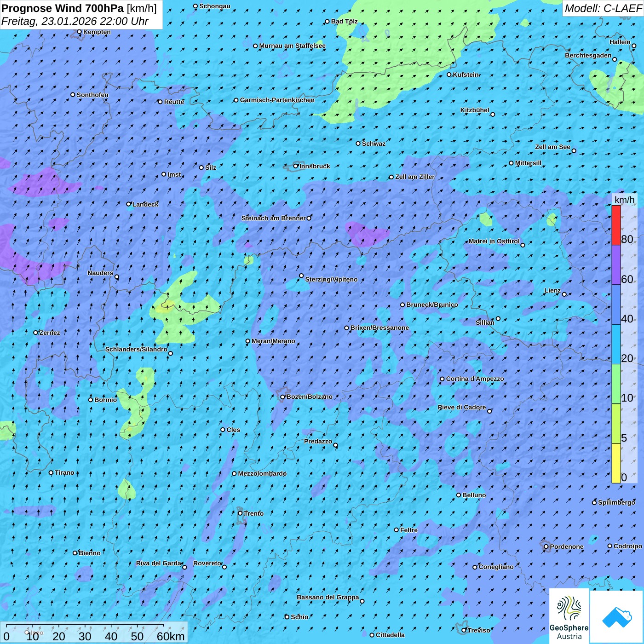Click the 'Schongau' label

click(x=214, y=6)
